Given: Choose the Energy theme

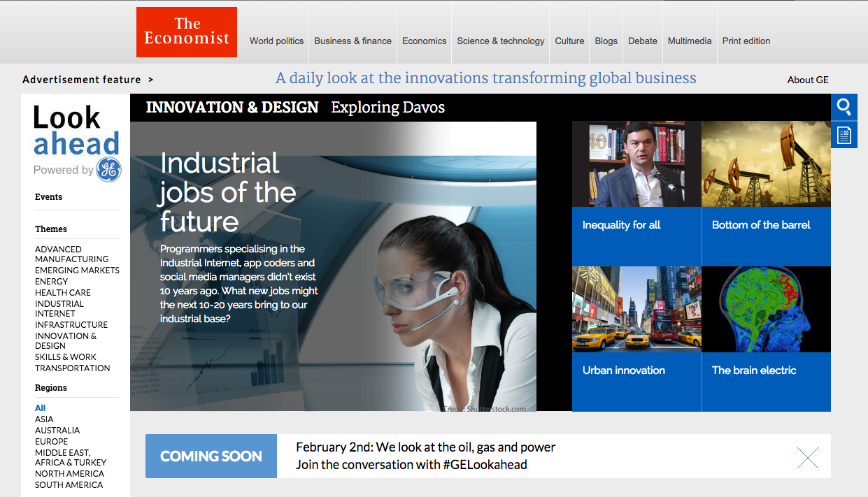Looking at the screenshot, I should click(52, 281).
